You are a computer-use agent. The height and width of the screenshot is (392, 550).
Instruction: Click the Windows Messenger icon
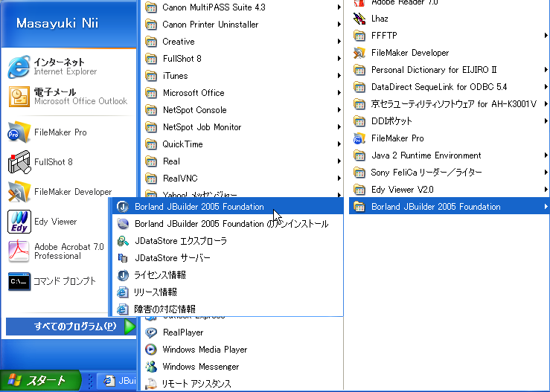coord(151,367)
